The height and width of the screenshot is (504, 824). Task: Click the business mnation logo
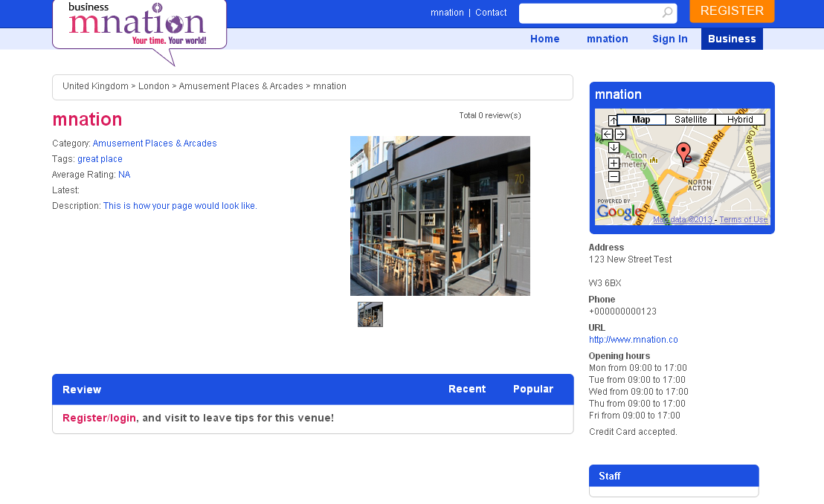tap(139, 26)
